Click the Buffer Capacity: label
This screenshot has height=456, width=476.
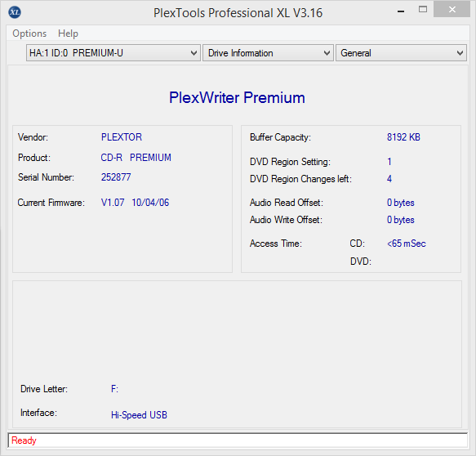pyautogui.click(x=280, y=137)
